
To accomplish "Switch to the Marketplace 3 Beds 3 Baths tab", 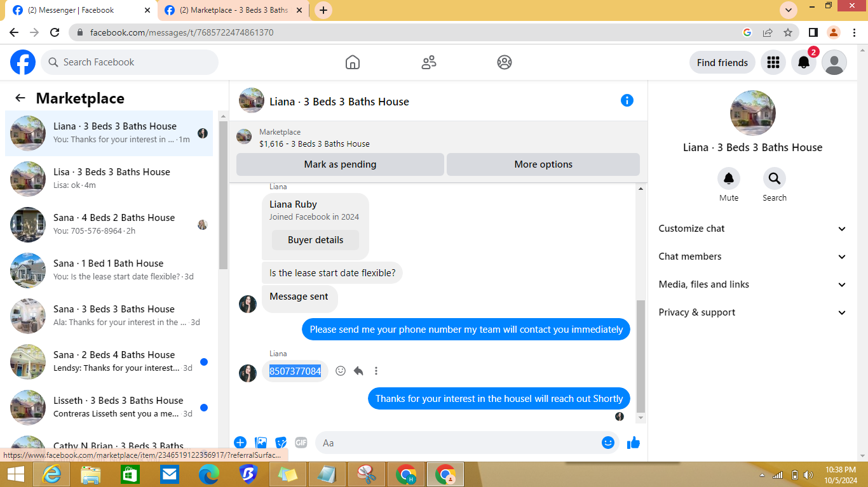I will click(x=234, y=10).
